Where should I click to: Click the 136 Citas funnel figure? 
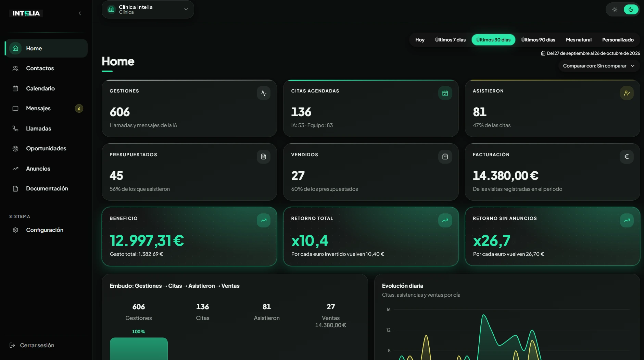[x=203, y=307]
